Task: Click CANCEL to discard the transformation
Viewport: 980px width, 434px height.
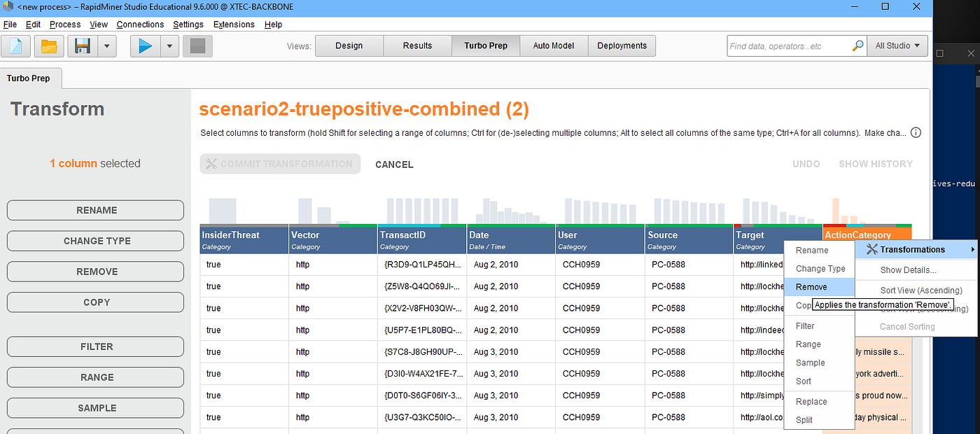Action: pos(394,164)
